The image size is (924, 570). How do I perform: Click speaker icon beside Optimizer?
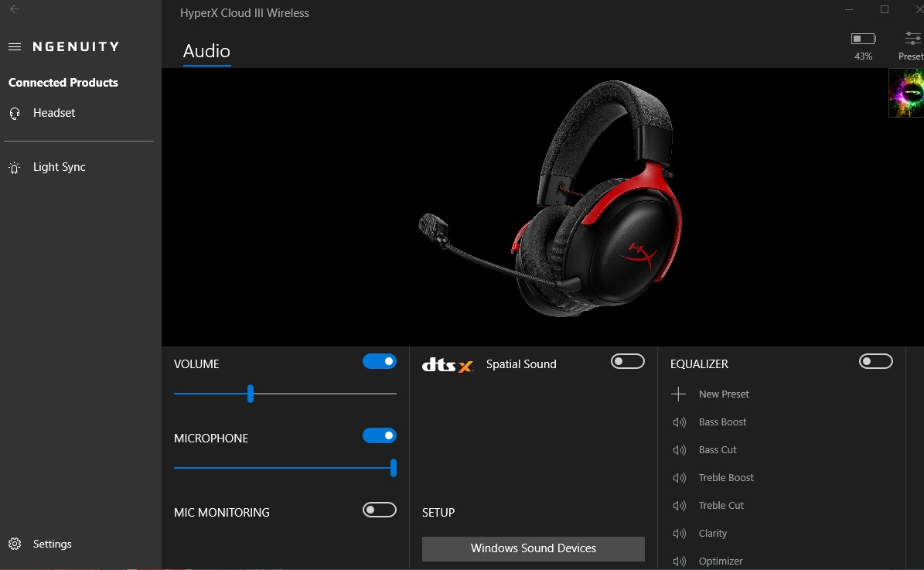[680, 561]
